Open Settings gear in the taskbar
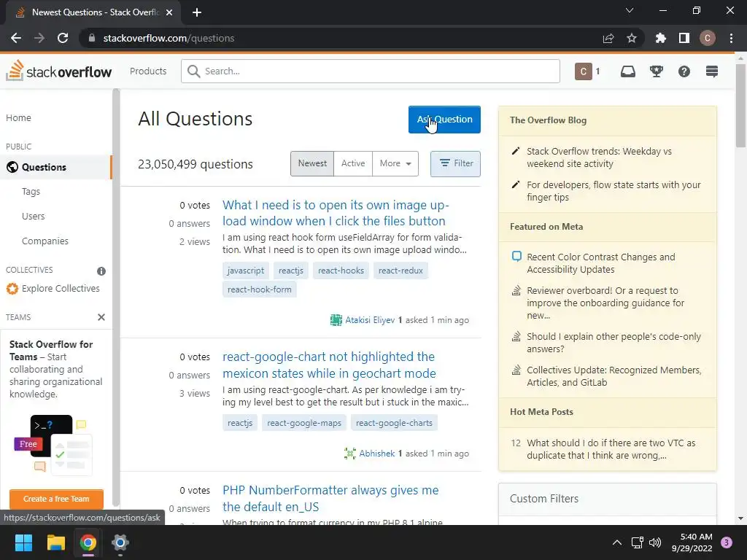Screen dimensions: 747x560 pos(120,542)
